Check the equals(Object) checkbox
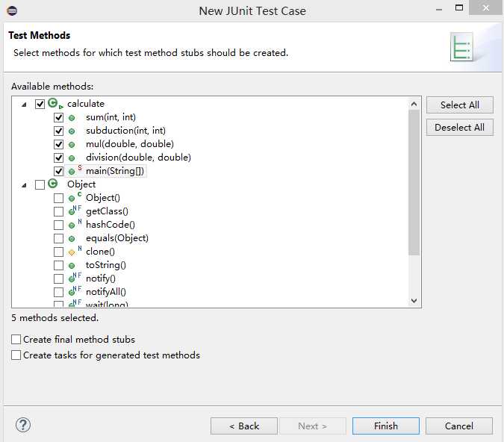Image resolution: width=504 pixels, height=442 pixels. 58,238
